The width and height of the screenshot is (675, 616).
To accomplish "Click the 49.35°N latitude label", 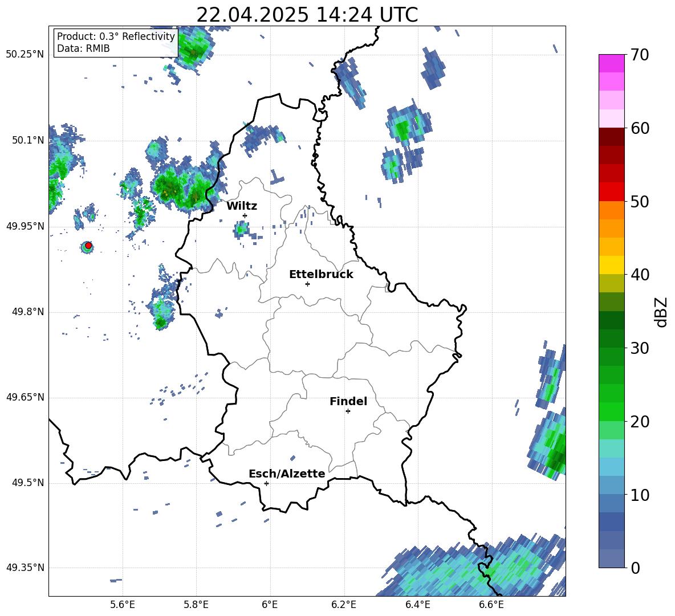I will (x=25, y=568).
